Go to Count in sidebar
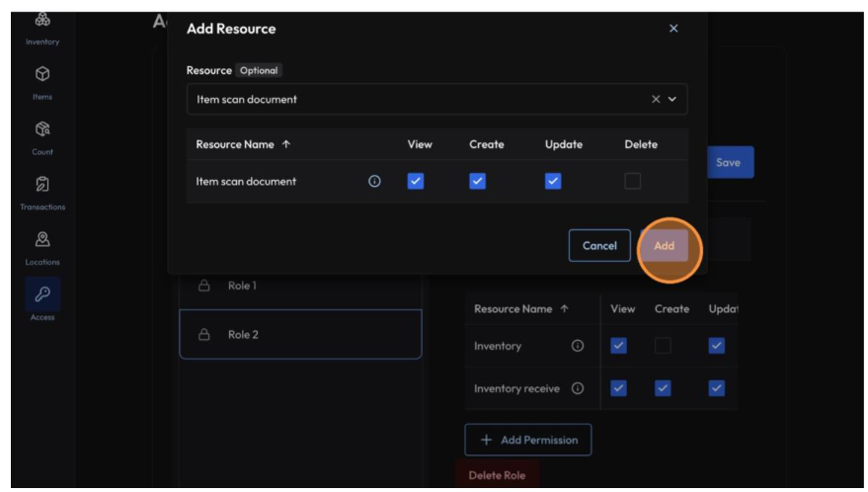The height and width of the screenshot is (492, 868). (42, 138)
